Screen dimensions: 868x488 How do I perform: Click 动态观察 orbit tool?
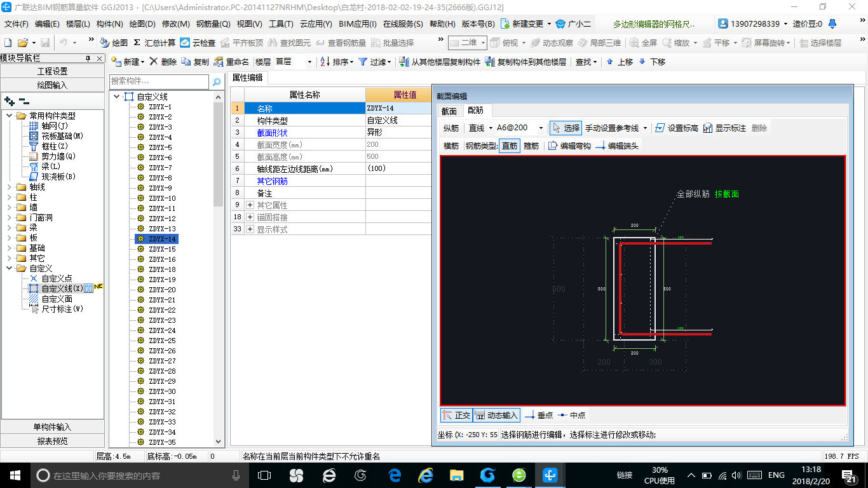(x=552, y=43)
